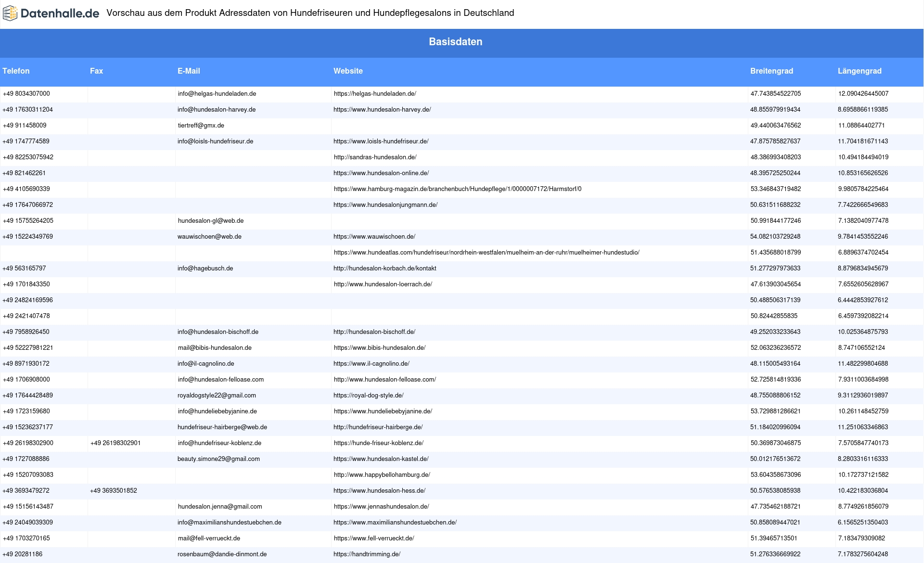Screen dimensions: 924x563
Task: Click email info@il-cagnolino.de
Action: coord(206,364)
